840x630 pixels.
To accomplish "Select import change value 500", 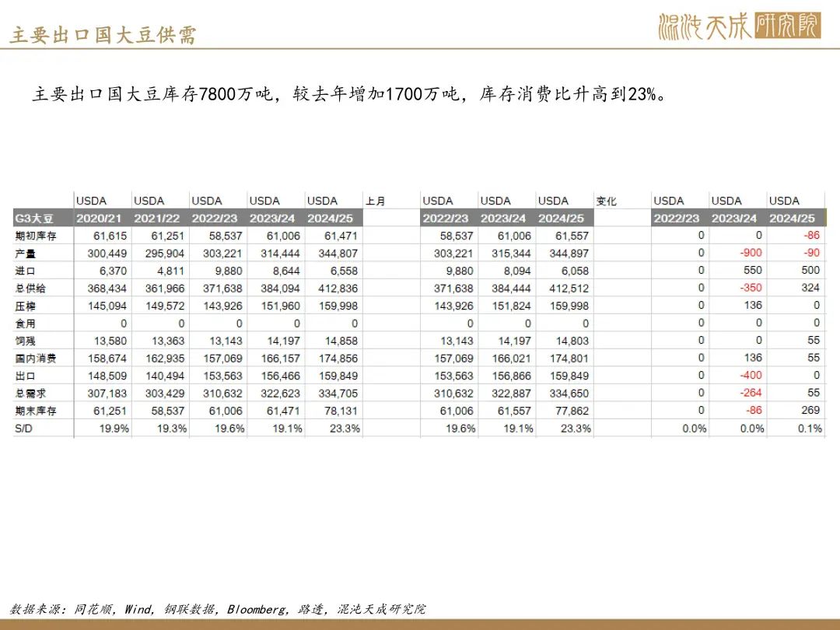I will pyautogui.click(x=810, y=270).
